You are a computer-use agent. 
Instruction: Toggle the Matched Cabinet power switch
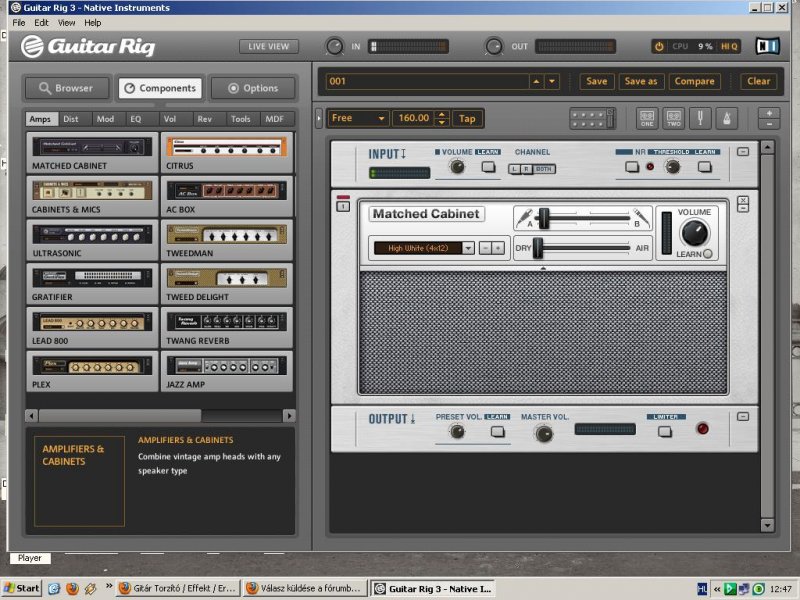[x=343, y=206]
